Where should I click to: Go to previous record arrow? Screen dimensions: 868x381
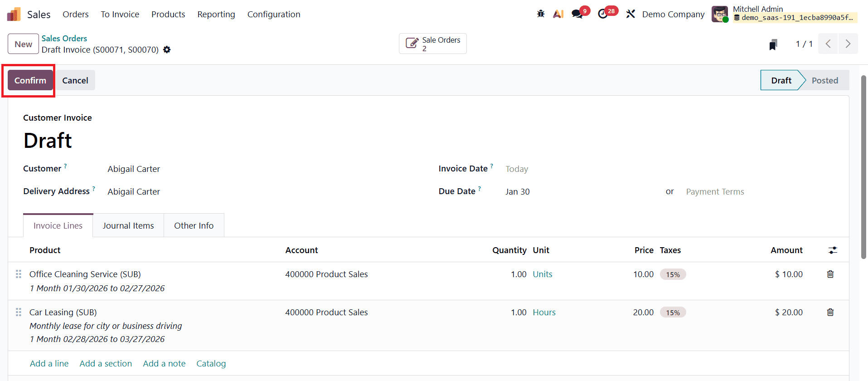(x=828, y=44)
